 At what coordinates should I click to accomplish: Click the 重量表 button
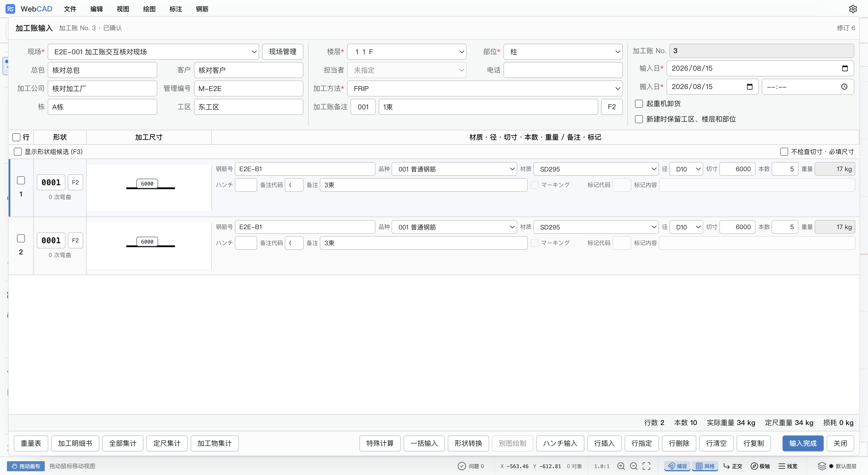31,443
